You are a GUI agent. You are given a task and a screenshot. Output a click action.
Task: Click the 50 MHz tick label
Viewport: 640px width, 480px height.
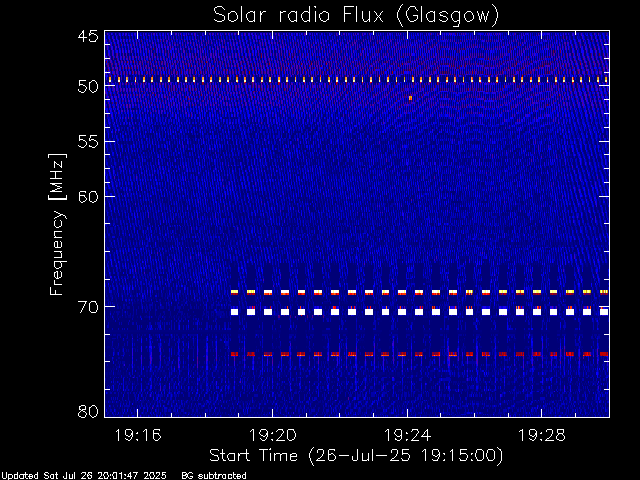88,86
